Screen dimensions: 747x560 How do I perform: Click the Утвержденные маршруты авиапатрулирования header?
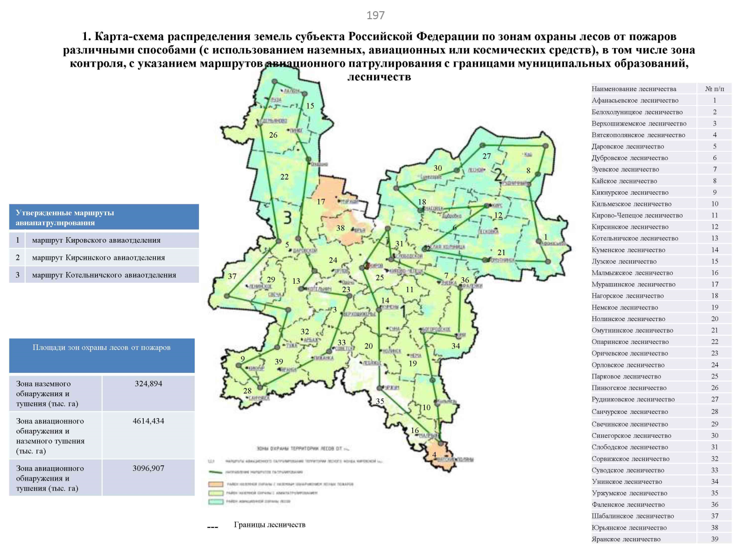(104, 217)
